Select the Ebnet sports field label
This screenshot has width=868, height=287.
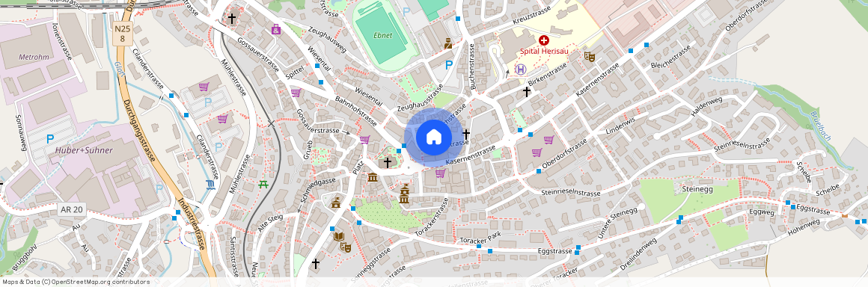point(382,35)
